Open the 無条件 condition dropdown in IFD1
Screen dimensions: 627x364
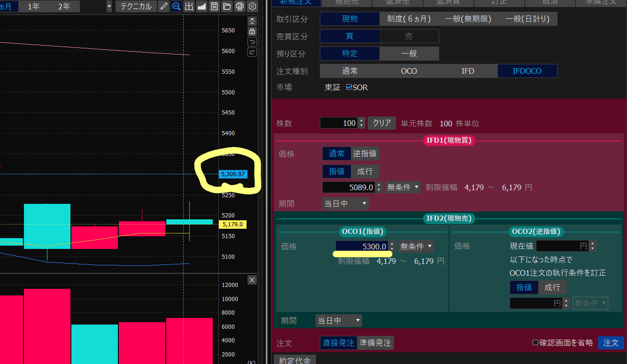click(403, 187)
